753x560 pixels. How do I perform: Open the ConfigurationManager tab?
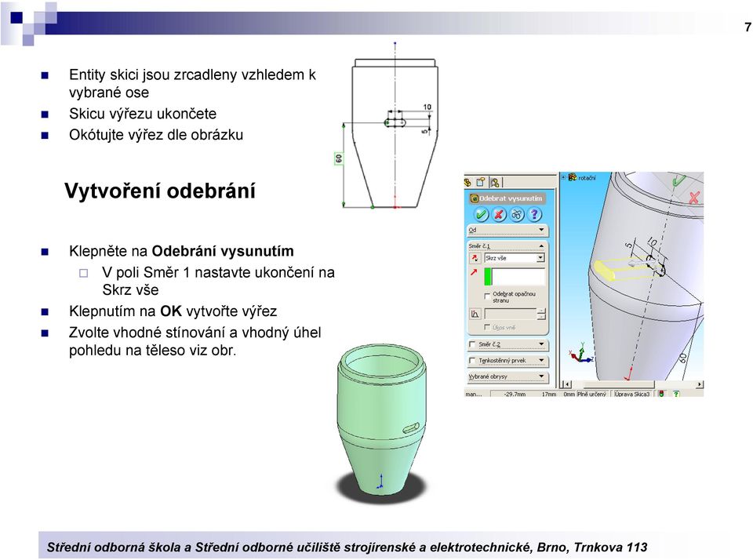pyautogui.click(x=495, y=182)
